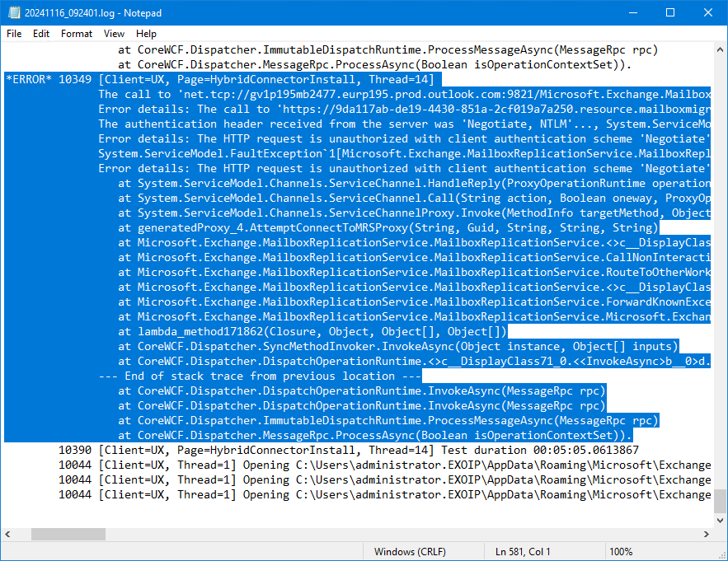
Task: Click the ServiceChannelProxy.Invoke line
Action: 414,213
